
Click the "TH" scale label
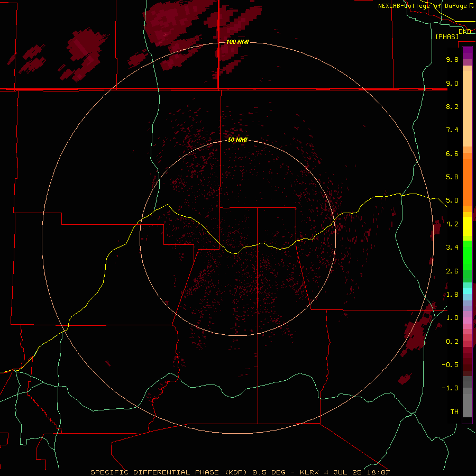pyautogui.click(x=454, y=412)
